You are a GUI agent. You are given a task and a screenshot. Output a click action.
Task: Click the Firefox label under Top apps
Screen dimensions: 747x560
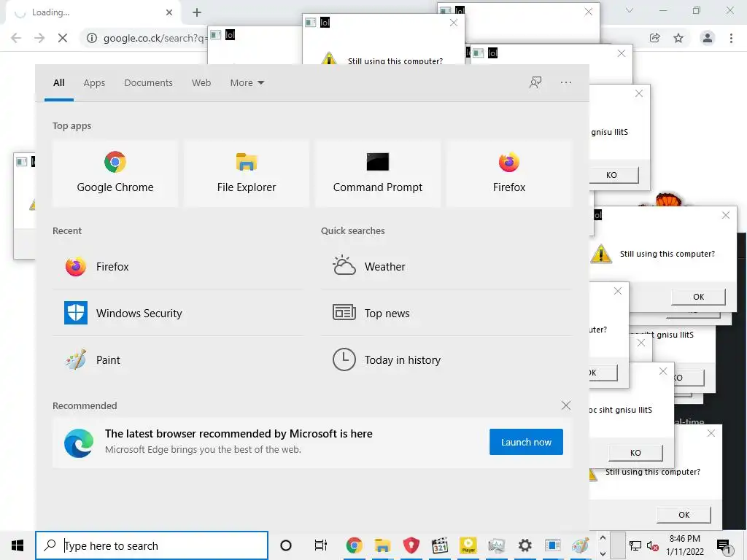[508, 187]
